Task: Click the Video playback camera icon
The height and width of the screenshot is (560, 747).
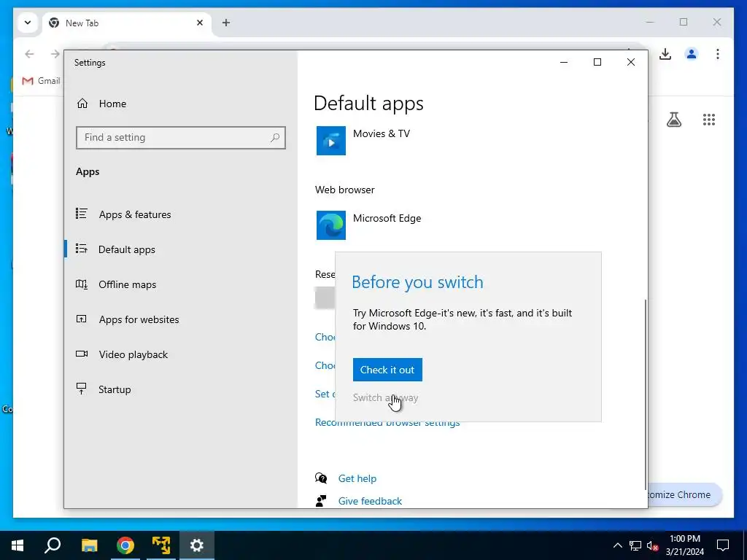Action: (x=82, y=354)
